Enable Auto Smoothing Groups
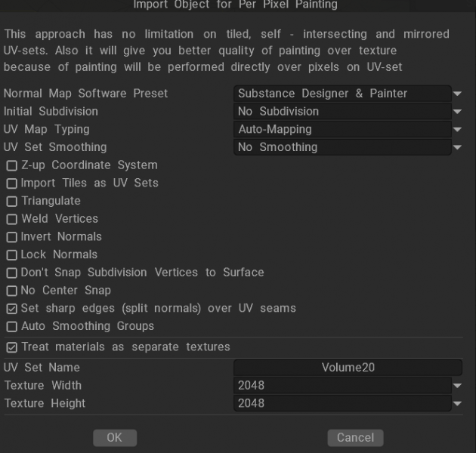 [x=11, y=327]
